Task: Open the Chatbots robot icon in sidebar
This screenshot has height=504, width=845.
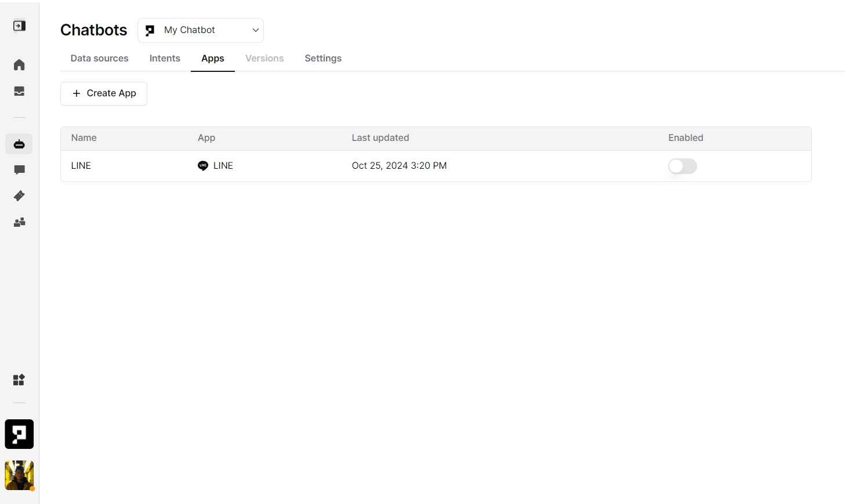Action: point(19,144)
